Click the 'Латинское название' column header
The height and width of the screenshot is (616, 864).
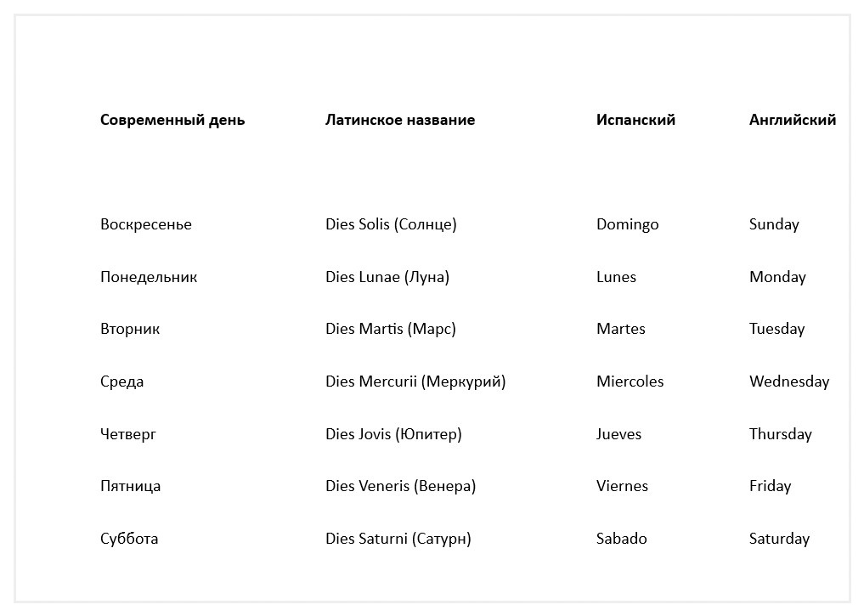[x=400, y=120]
